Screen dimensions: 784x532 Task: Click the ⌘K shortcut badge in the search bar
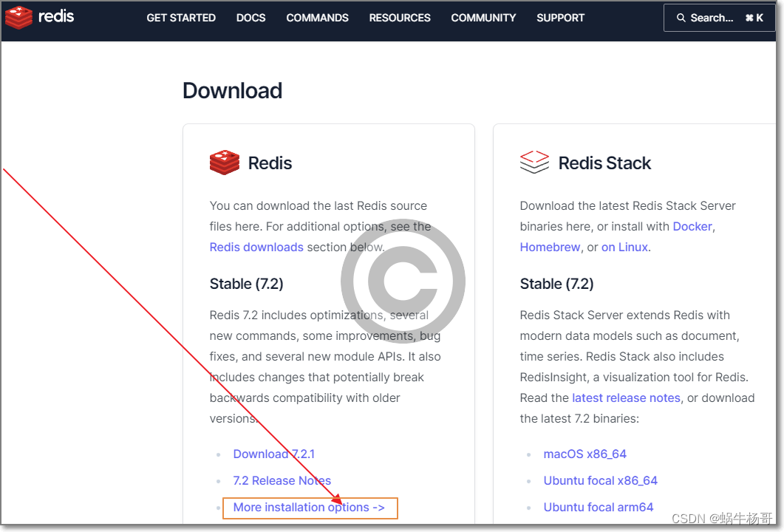pos(756,17)
